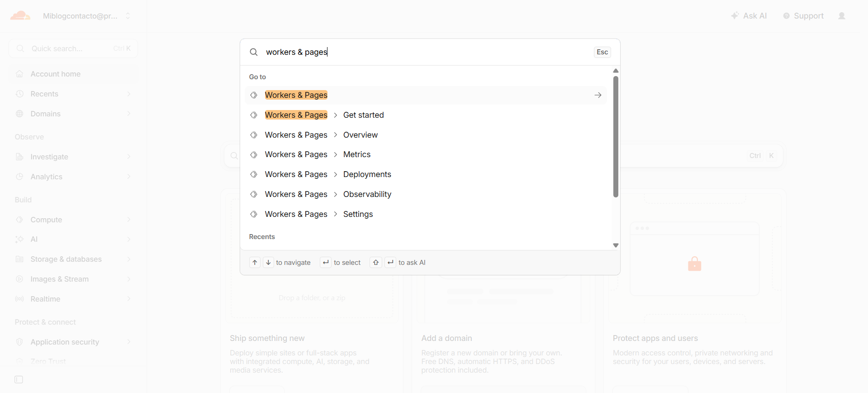This screenshot has height=393, width=868.
Task: Open Analytics in the sidebar
Action: 73,177
